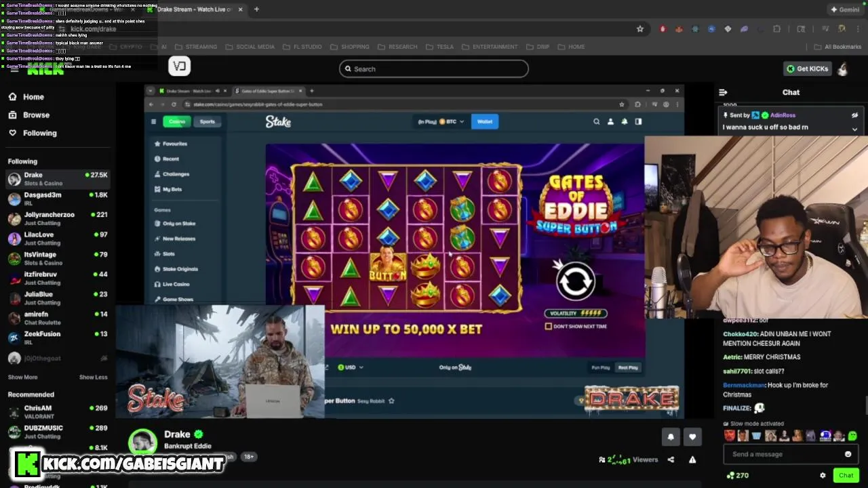This screenshot has height=488, width=868.
Task: Collapse chat with arrow icon beside Chat
Action: coord(723,92)
